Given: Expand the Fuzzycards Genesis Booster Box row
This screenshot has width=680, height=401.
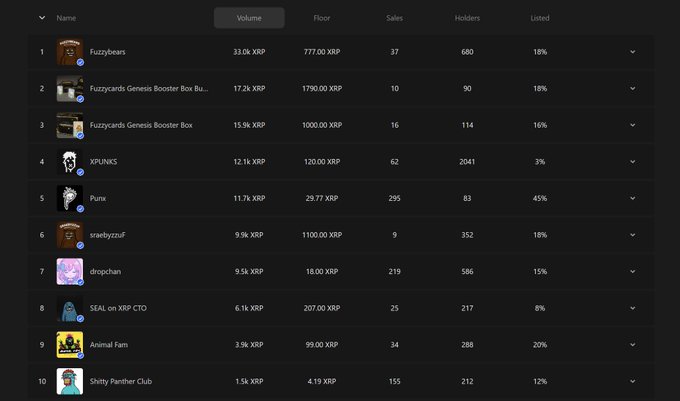Looking at the screenshot, I should tap(633, 125).
